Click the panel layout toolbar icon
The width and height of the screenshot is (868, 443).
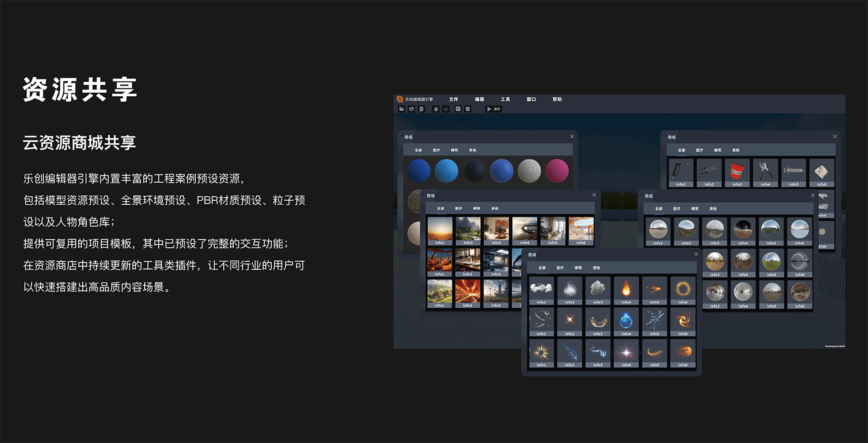(x=458, y=109)
